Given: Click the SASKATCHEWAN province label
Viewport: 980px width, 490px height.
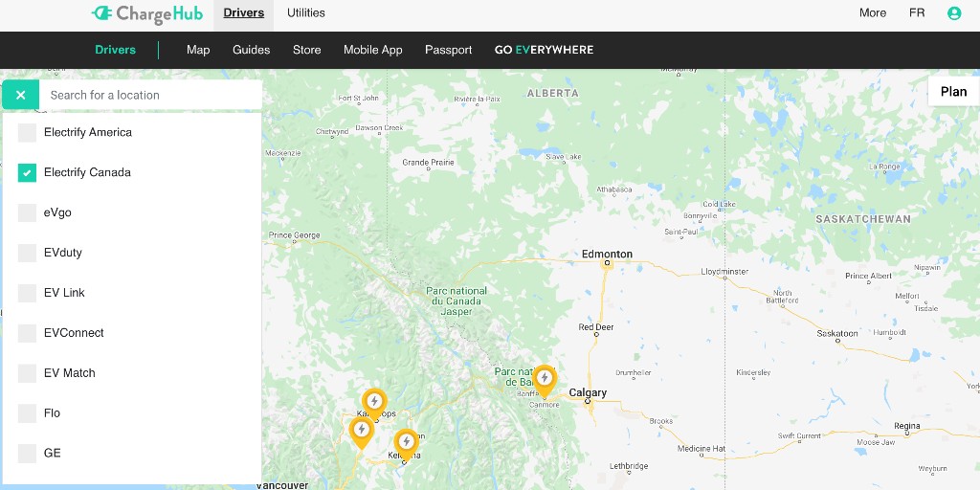Looking at the screenshot, I should tap(863, 219).
